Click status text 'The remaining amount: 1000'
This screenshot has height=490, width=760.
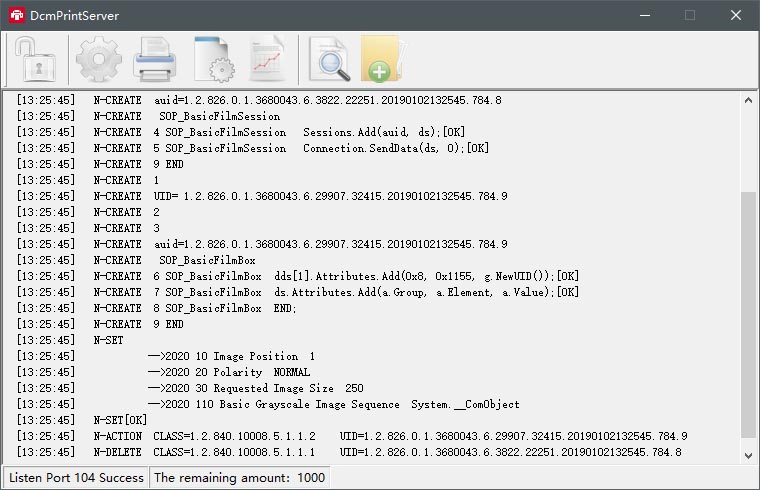(239, 477)
